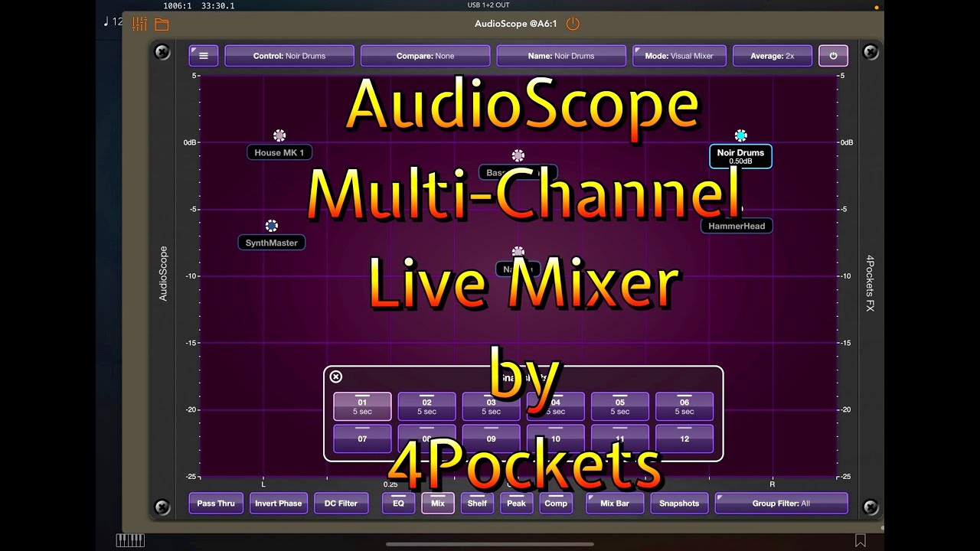Toggle the Mix Bar

point(615,504)
